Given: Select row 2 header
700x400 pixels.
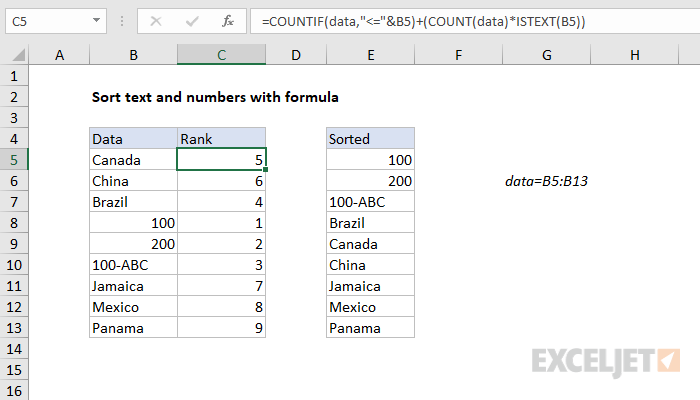Looking at the screenshot, I should click(x=14, y=97).
